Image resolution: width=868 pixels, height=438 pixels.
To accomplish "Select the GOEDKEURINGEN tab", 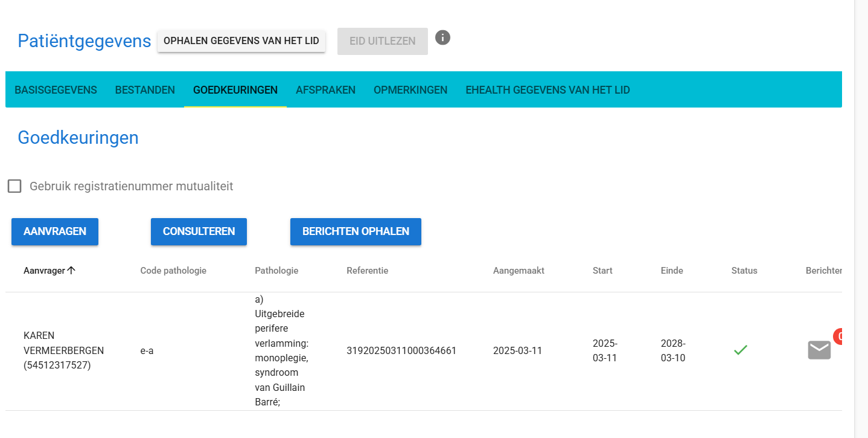I will point(235,89).
